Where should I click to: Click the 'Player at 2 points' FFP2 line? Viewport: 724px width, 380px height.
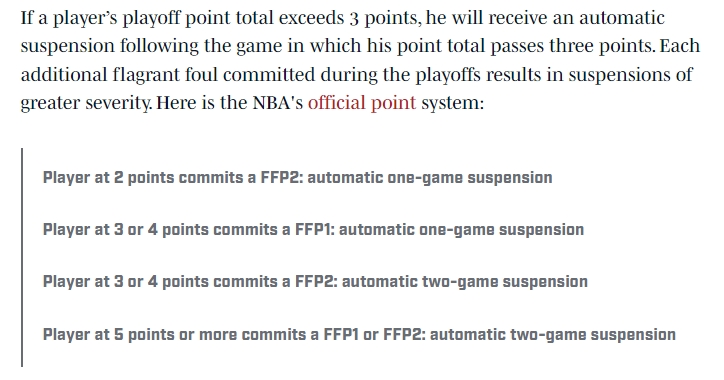297,178
